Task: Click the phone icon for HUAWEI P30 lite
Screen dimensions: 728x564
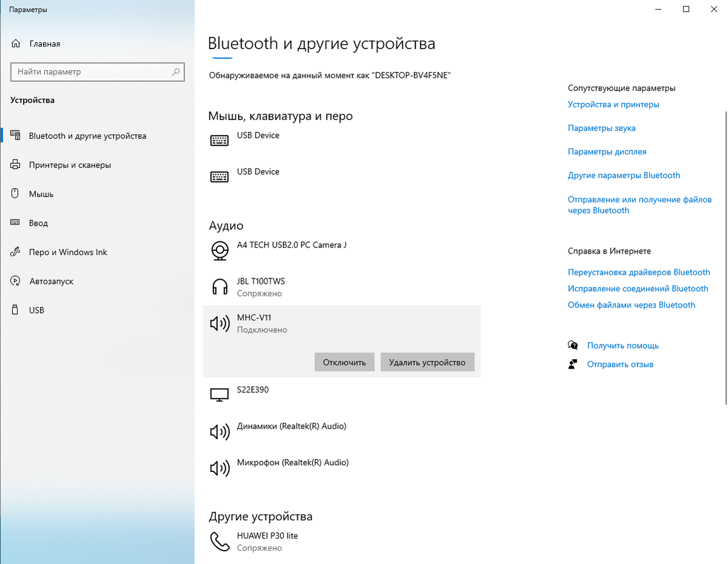Action: tap(219, 541)
